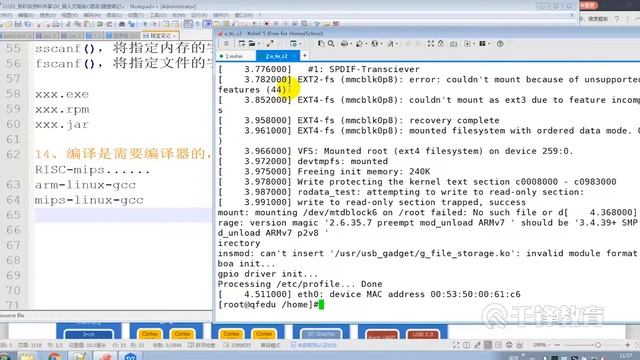Click Full Screen icon in Xshell toolbar
640x360 pixels.
pyautogui.click(x=431, y=44)
